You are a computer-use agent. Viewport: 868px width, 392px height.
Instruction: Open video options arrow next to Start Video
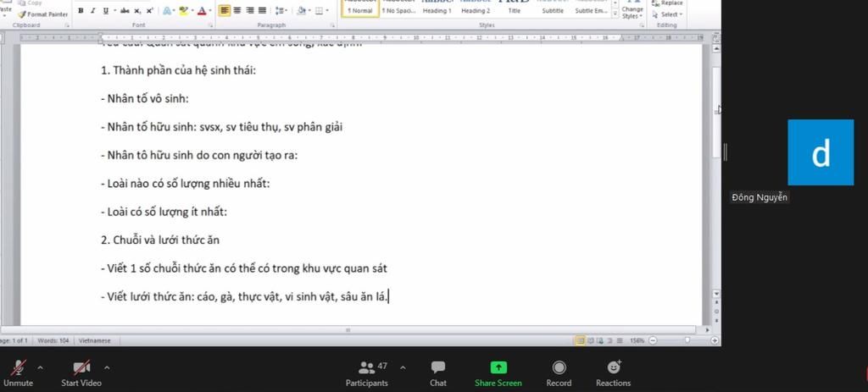pos(107,367)
